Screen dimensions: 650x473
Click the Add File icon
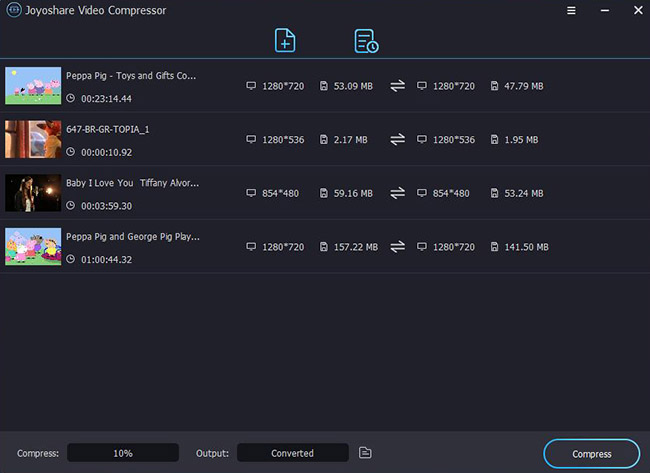[x=285, y=40]
